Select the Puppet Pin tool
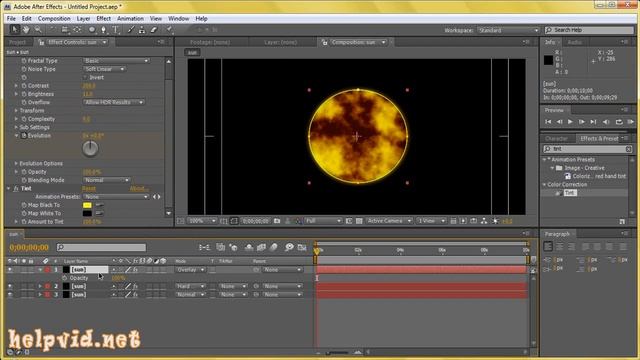 pyautogui.click(x=169, y=29)
